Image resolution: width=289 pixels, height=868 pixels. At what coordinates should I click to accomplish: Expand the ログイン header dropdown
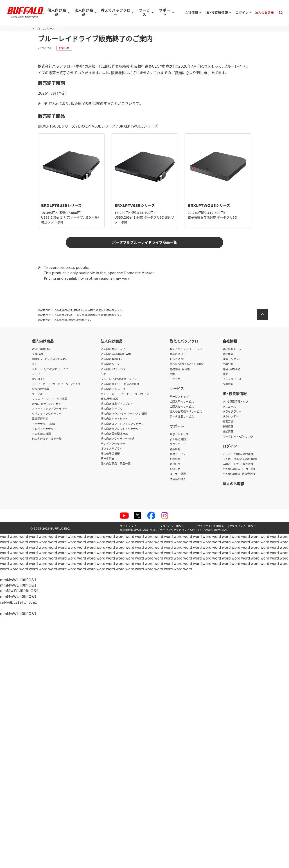coord(243,12)
